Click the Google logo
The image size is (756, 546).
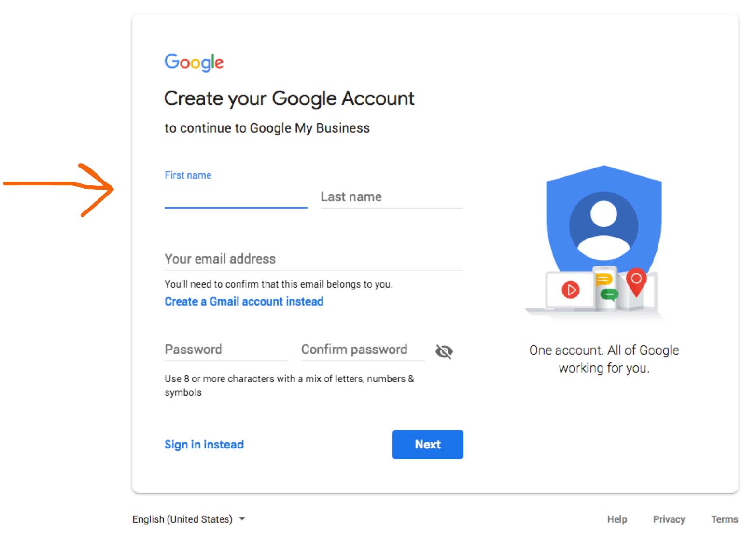point(194,62)
